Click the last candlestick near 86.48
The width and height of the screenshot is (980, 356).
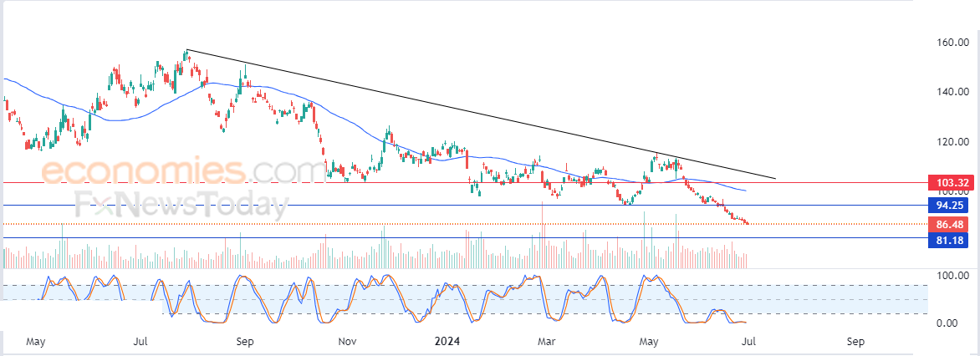pyautogui.click(x=747, y=222)
